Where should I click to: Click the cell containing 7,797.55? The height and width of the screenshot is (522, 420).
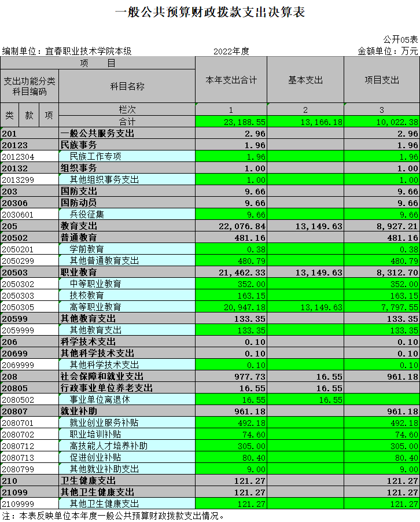click(382, 307)
